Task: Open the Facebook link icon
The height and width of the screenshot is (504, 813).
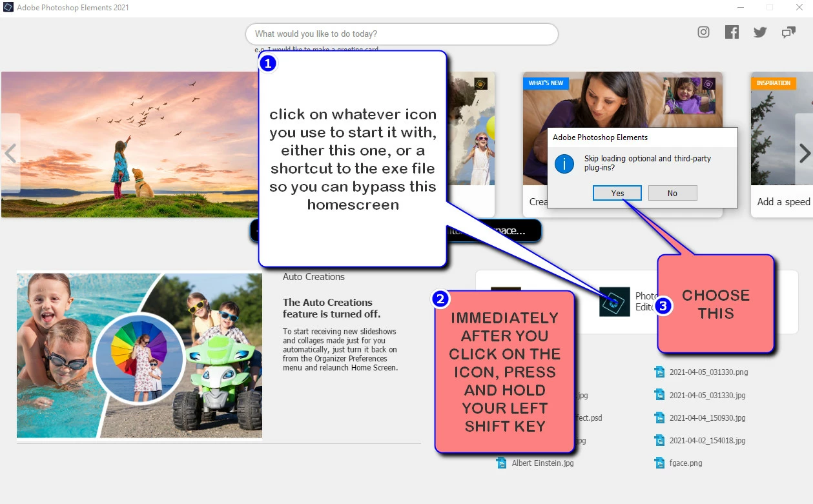Action: (x=732, y=32)
